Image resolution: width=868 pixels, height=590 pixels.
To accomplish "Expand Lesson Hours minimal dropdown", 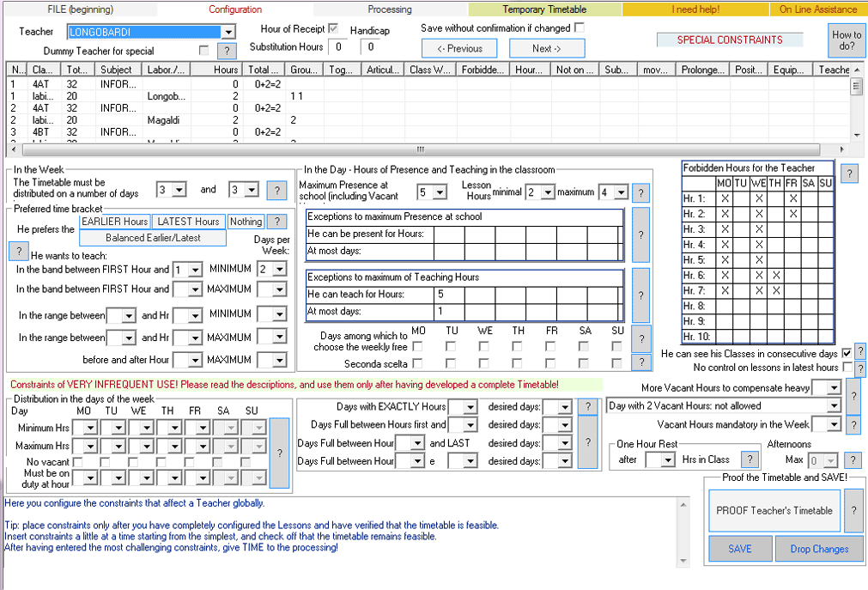I will click(x=548, y=192).
